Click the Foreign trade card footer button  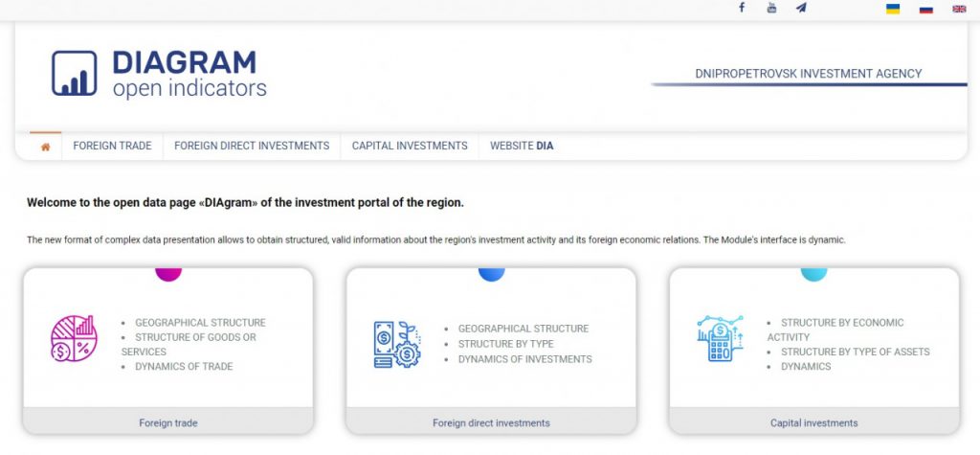(168, 422)
